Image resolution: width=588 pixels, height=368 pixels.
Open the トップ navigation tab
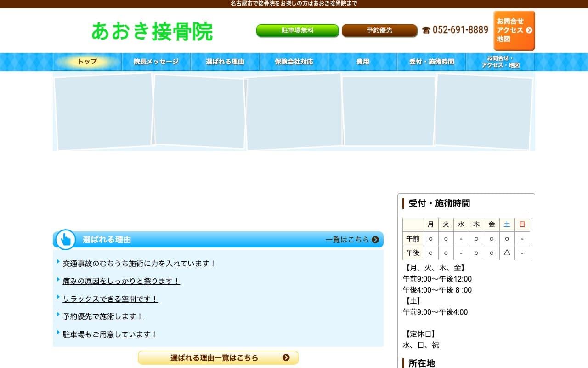click(x=87, y=62)
